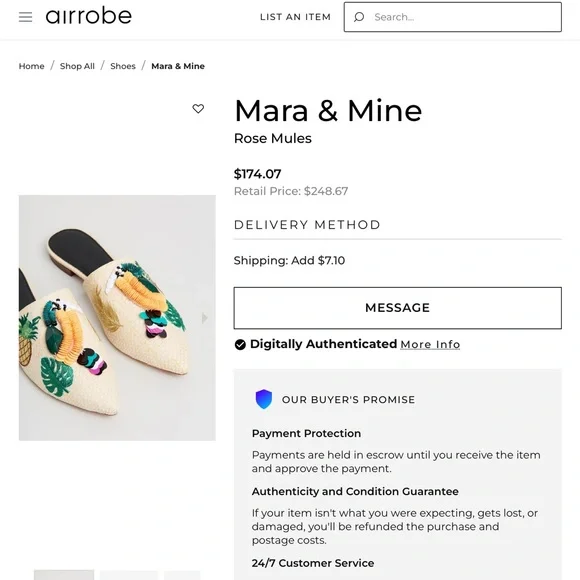Click the search magnifier icon
The height and width of the screenshot is (580, 580).
pyautogui.click(x=358, y=17)
